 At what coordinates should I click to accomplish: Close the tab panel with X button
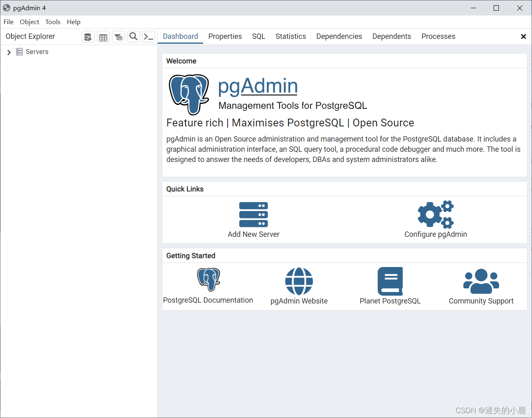pos(523,37)
